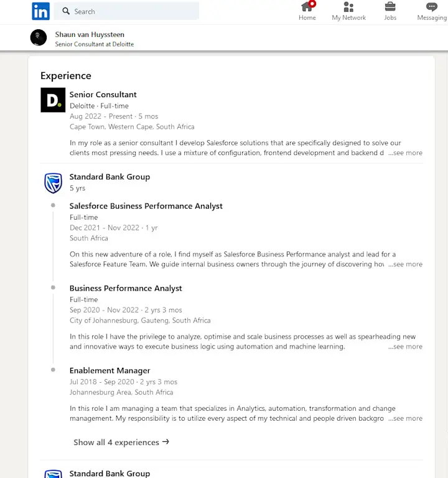Open the My Network icon
448x478 pixels.
348,7
